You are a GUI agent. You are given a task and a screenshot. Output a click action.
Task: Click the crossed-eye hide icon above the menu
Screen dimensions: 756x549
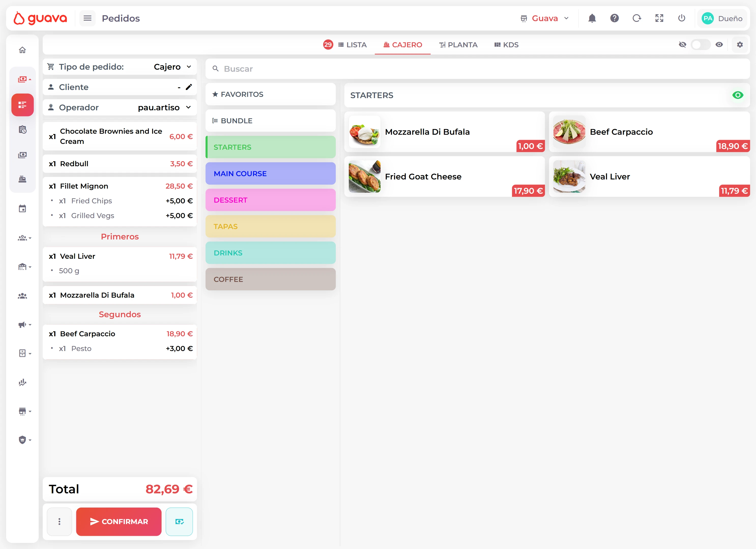(683, 44)
